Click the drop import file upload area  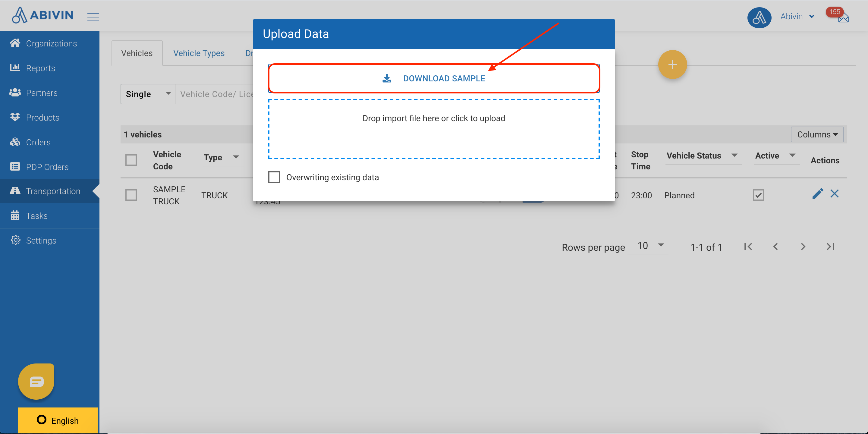[x=434, y=129]
